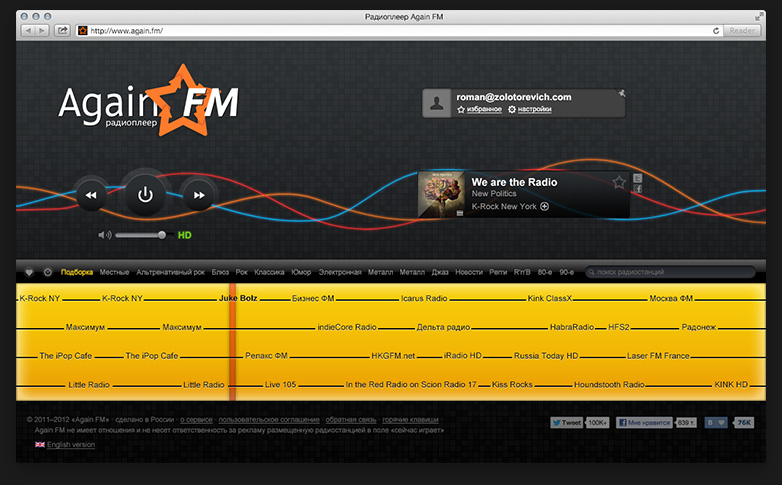This screenshot has width=782, height=485.
Task: Click the plus icon next to K-Rock New York
Action: (545, 207)
